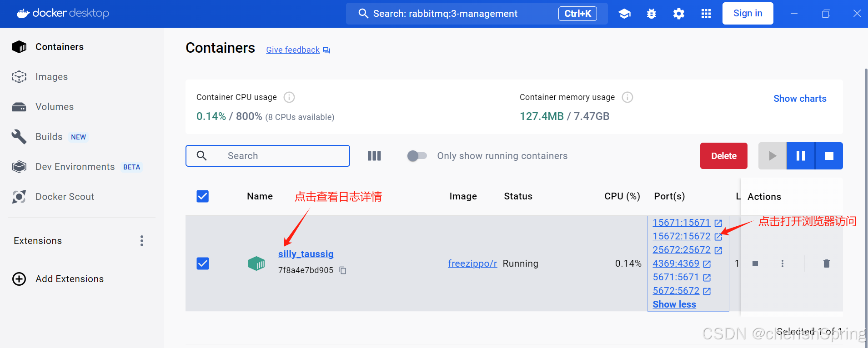
Task: Open external link icon for port 15671
Action: coord(718,223)
